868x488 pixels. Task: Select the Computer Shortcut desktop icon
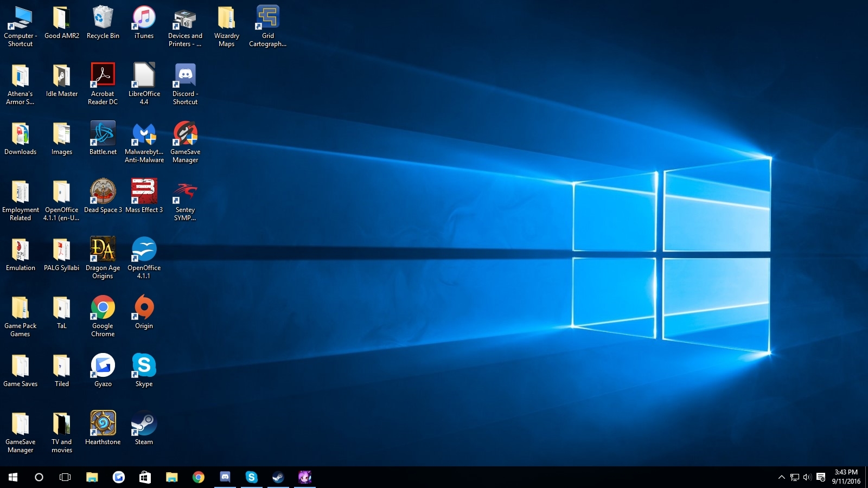(21, 26)
